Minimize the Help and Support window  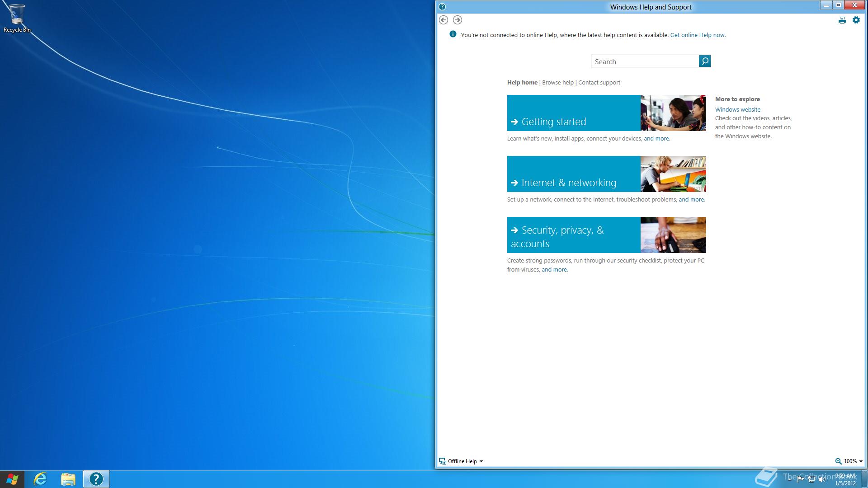[x=826, y=5]
